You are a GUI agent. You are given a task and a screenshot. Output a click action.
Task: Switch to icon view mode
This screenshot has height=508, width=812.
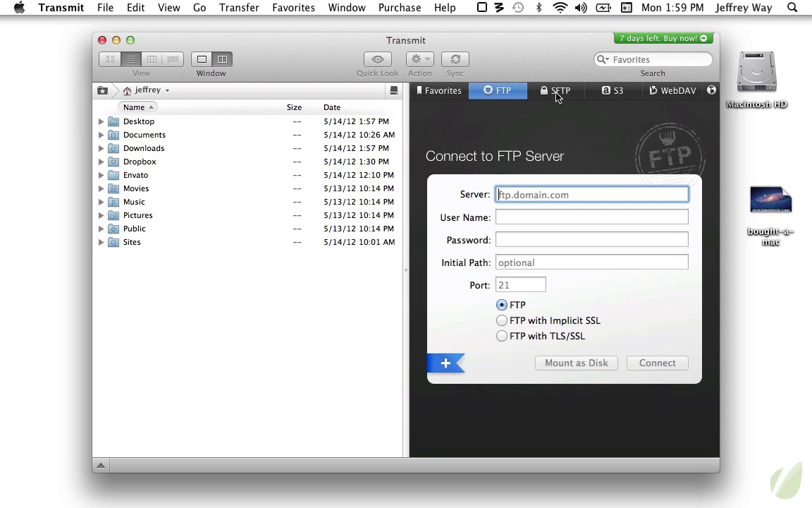(110, 59)
